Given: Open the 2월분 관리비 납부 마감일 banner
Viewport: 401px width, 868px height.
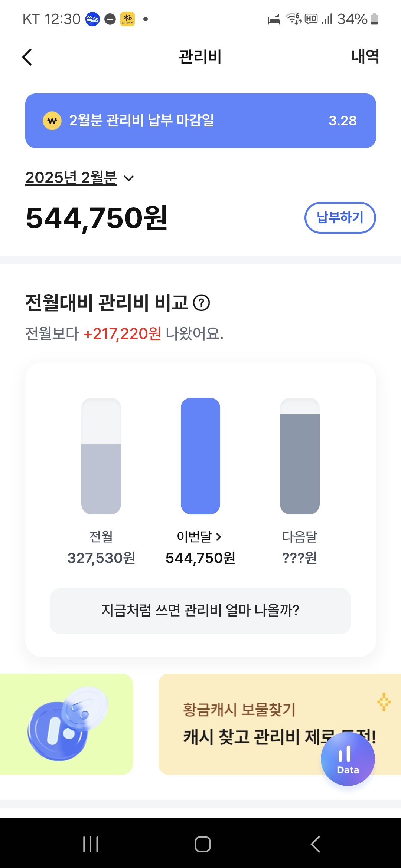Looking at the screenshot, I should pyautogui.click(x=200, y=121).
